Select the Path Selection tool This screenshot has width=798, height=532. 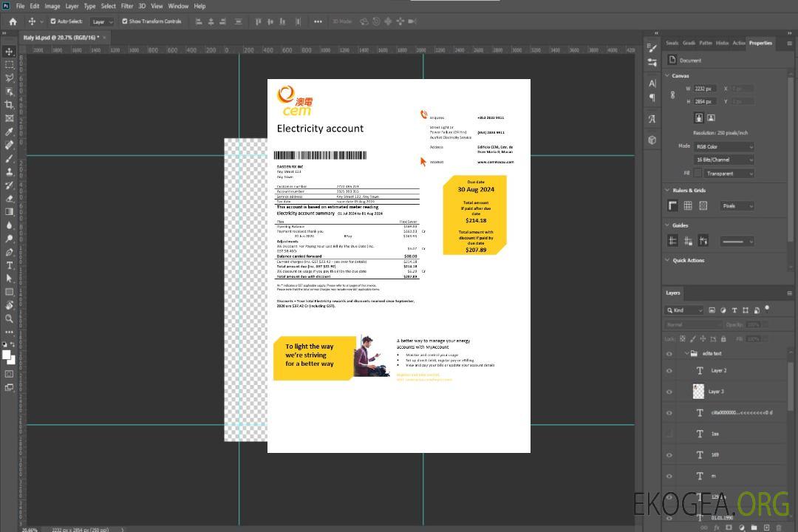(x=9, y=279)
